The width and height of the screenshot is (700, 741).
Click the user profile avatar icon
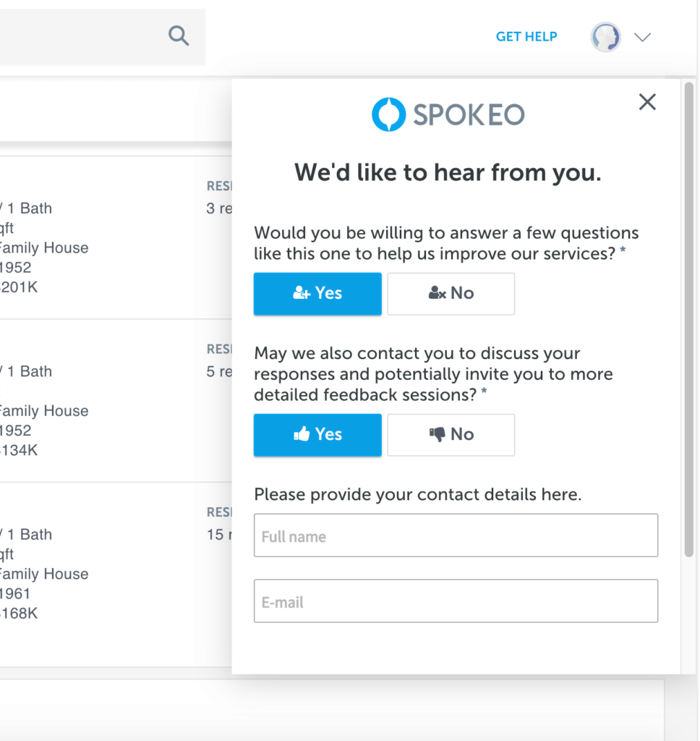[x=605, y=37]
